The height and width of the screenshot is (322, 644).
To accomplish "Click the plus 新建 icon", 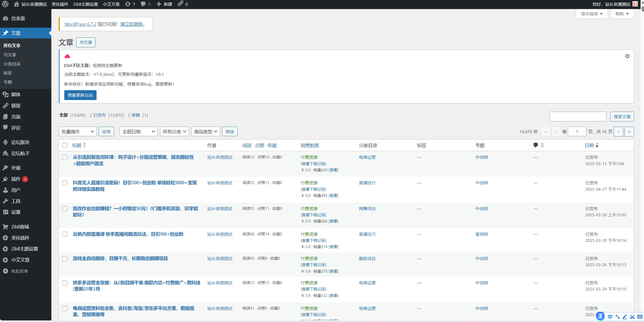I will [x=159, y=4].
